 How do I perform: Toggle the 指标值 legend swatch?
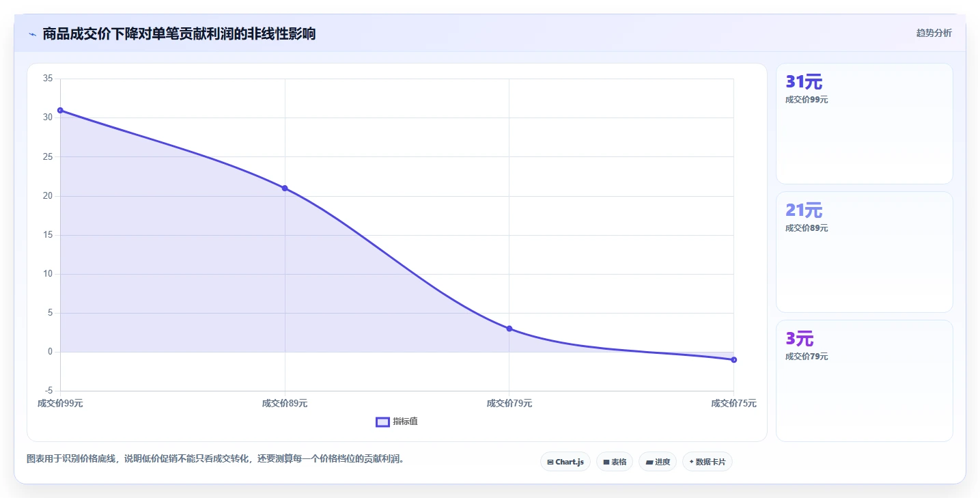[382, 421]
